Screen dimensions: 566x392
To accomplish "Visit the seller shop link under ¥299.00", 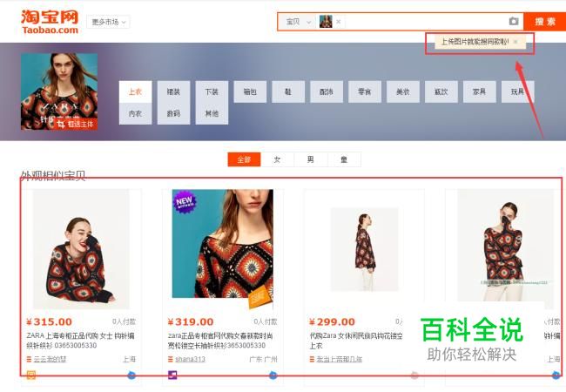I will pos(340,359).
